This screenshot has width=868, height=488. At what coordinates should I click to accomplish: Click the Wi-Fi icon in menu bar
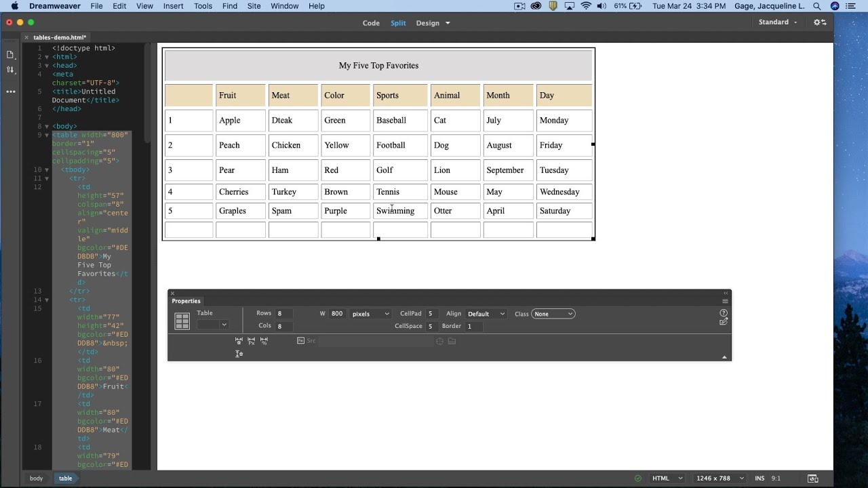(585, 6)
